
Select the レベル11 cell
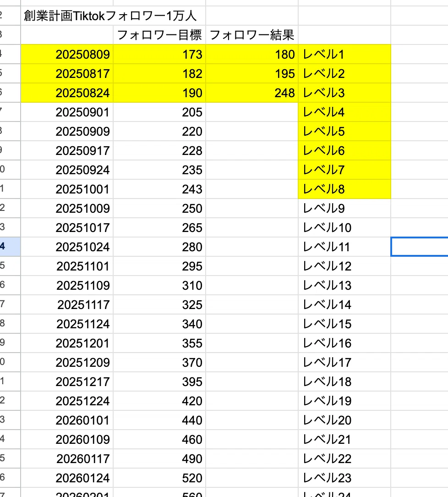point(344,247)
